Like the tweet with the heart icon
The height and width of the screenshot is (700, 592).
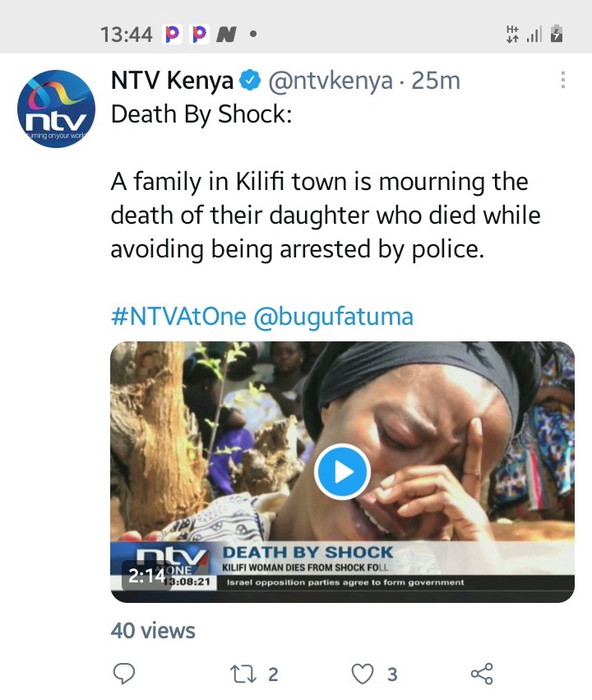[363, 675]
